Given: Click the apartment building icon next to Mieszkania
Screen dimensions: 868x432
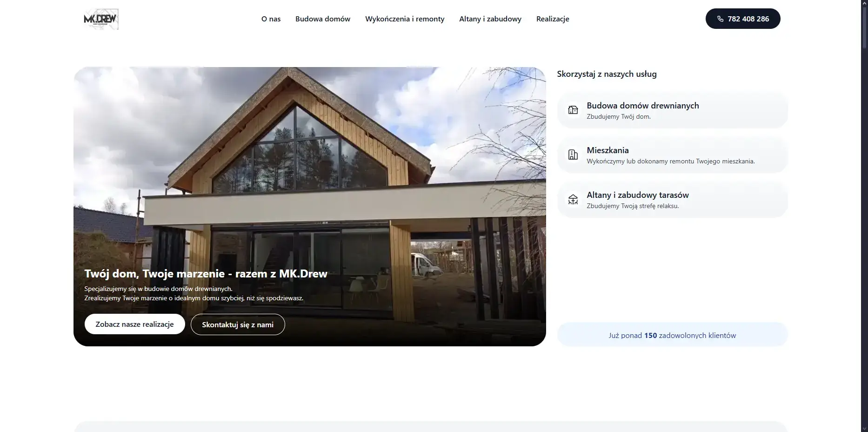Looking at the screenshot, I should 573,155.
